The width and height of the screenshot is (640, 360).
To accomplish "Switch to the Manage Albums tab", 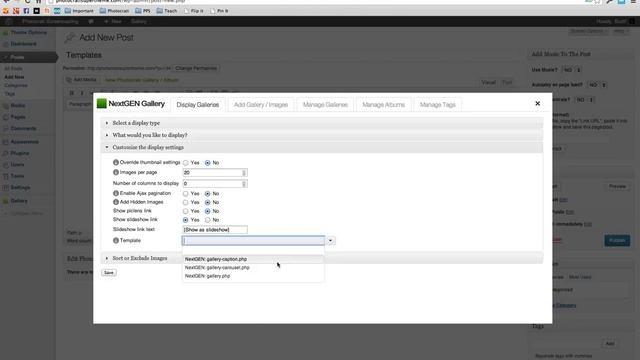I will [384, 105].
